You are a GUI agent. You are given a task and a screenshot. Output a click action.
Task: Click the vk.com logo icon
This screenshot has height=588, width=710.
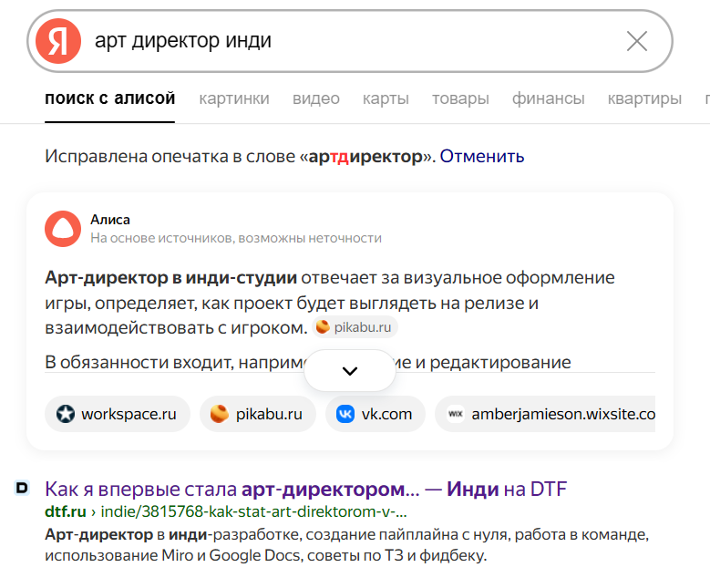tap(345, 414)
